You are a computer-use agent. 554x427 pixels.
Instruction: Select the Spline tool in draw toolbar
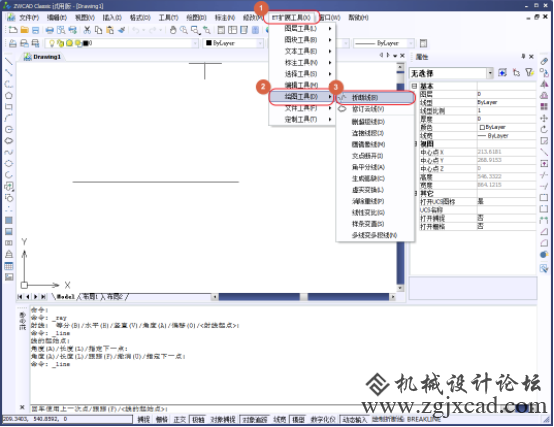pos(9,152)
